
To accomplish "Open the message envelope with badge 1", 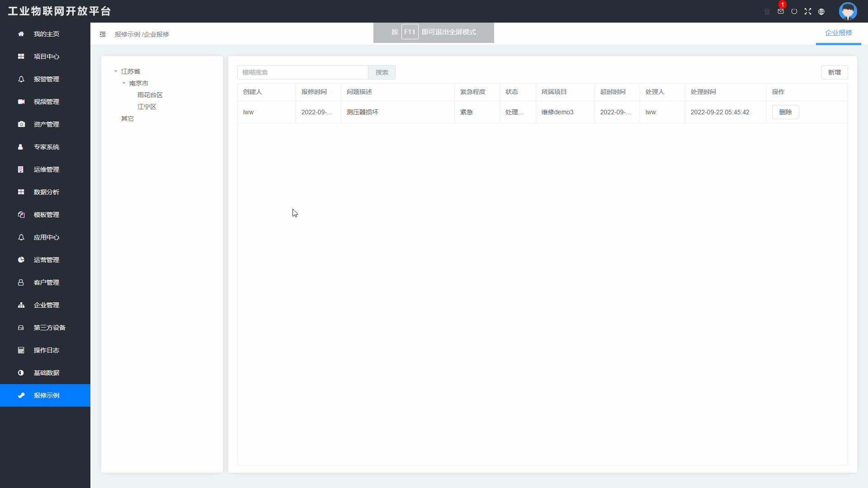I will click(780, 11).
